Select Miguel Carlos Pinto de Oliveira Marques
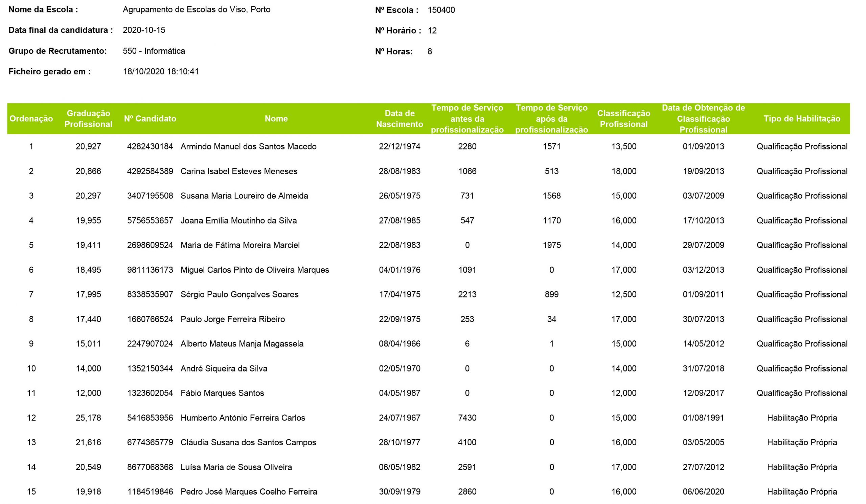Viewport: 866px width, 504px height. coord(255,270)
